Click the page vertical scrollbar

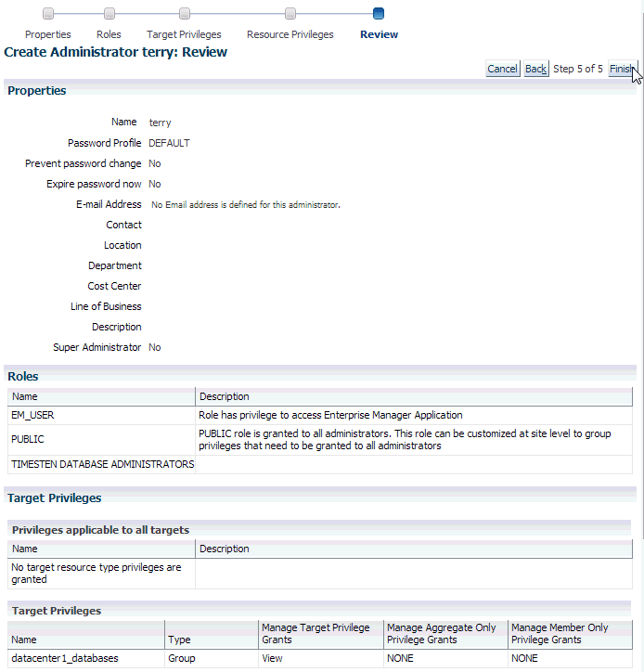pyautogui.click(x=641, y=275)
